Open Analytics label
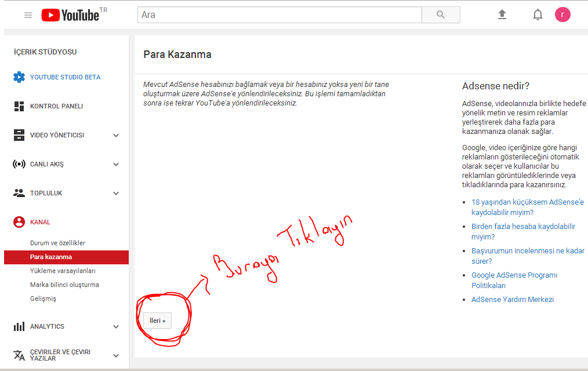This screenshot has width=588, height=371. coord(47,327)
